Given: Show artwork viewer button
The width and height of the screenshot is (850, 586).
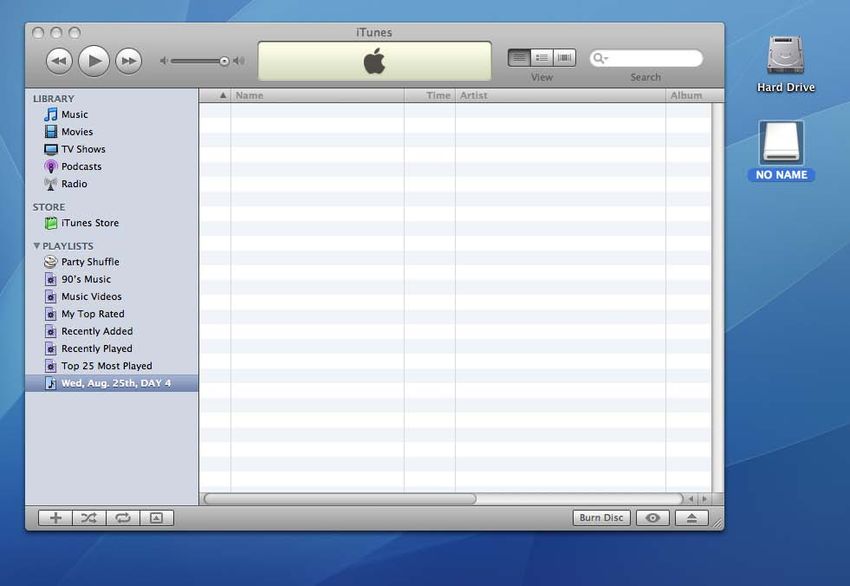Looking at the screenshot, I should pyautogui.click(x=157, y=518).
